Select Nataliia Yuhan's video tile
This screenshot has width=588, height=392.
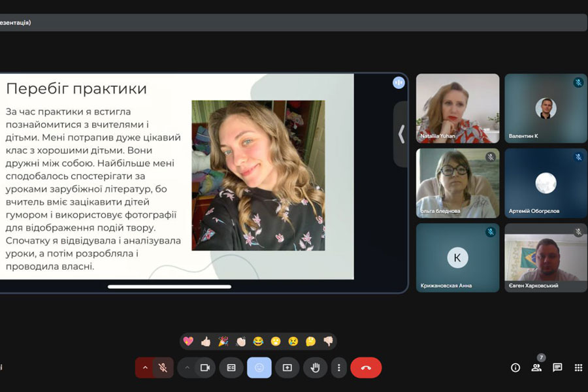point(457,108)
